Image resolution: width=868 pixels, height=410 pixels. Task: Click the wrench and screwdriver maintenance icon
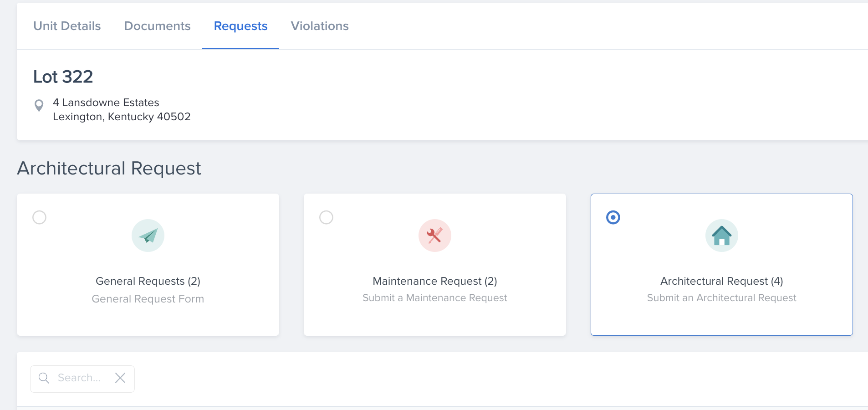point(434,236)
